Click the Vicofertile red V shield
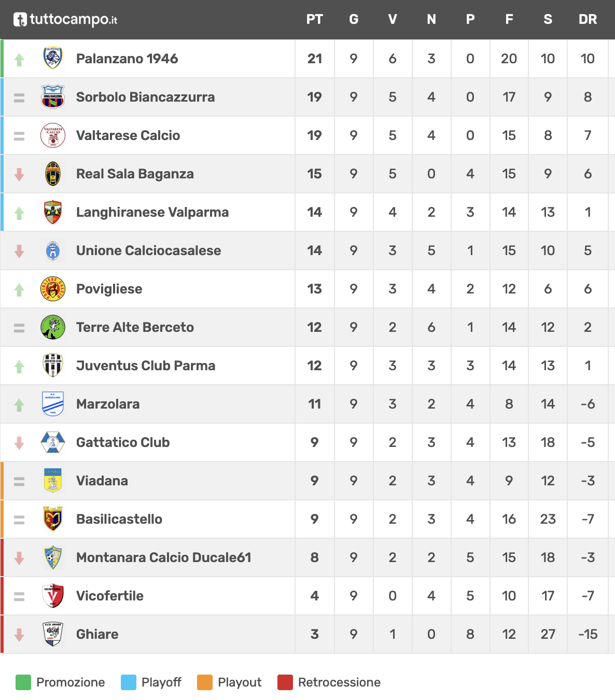The image size is (615, 700). [x=53, y=595]
